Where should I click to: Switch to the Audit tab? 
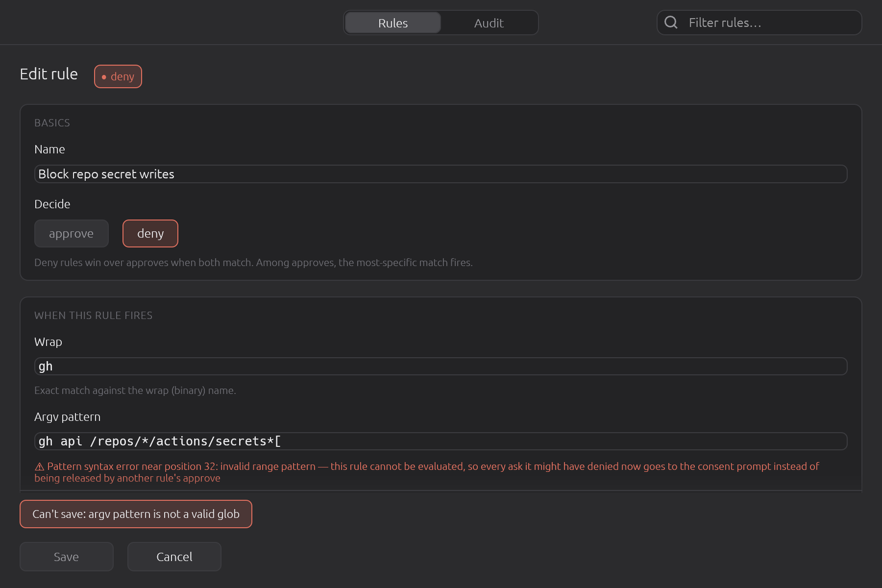489,23
